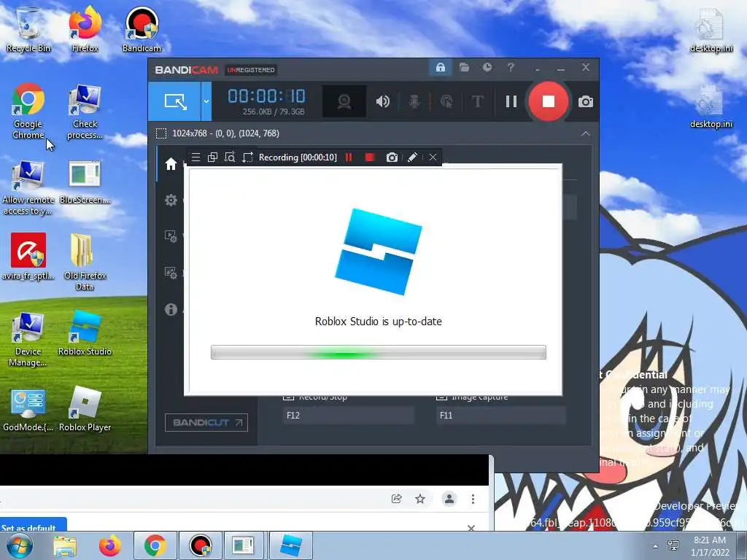Viewport: 747px width, 560px height.
Task: Click the Bandicam screen recording mode button
Action: click(x=174, y=101)
